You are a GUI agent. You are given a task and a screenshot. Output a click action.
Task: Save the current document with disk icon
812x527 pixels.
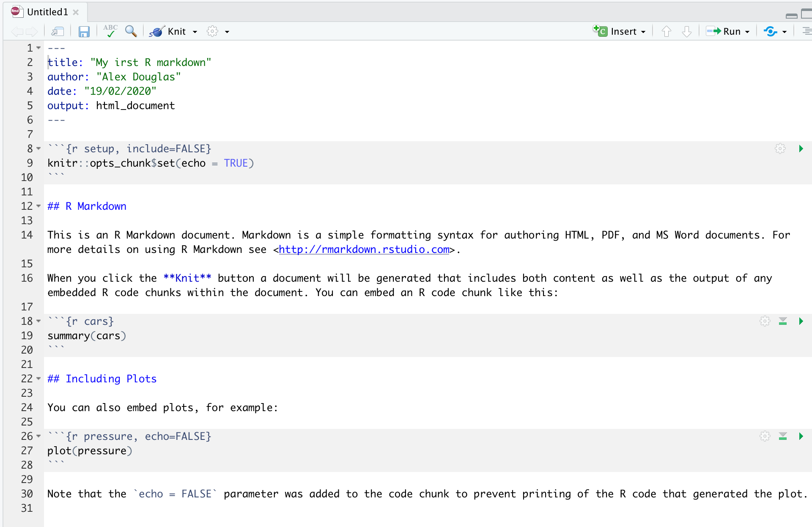click(84, 31)
